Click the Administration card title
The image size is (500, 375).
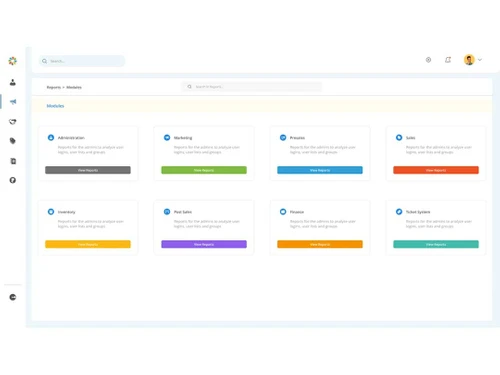click(71, 138)
